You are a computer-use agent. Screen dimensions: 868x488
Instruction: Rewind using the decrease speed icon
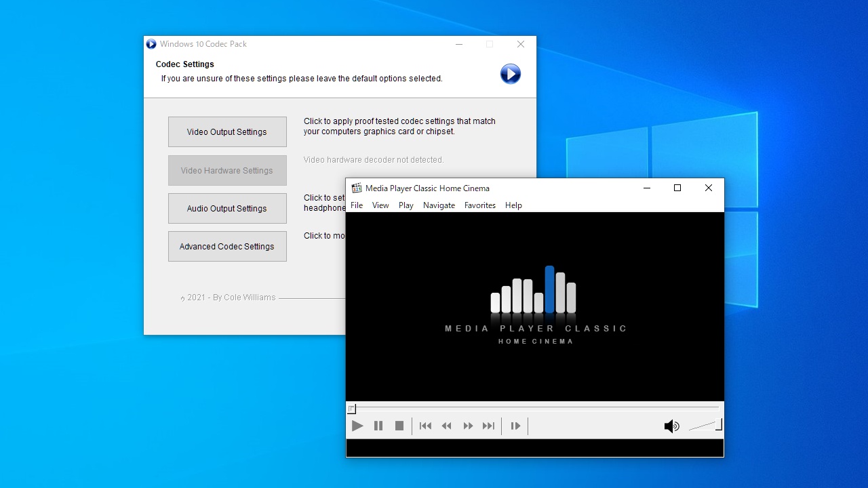pyautogui.click(x=446, y=426)
